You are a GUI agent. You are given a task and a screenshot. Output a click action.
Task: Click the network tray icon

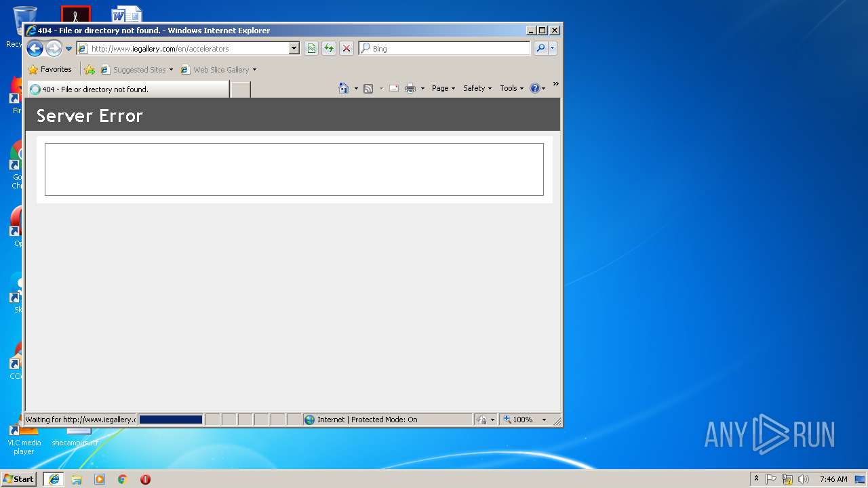tap(787, 479)
